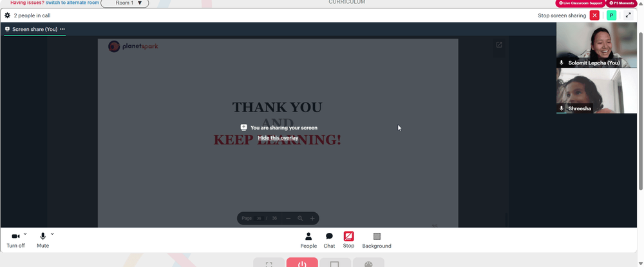Click the page number input field
The image size is (644, 267).
pyautogui.click(x=259, y=219)
